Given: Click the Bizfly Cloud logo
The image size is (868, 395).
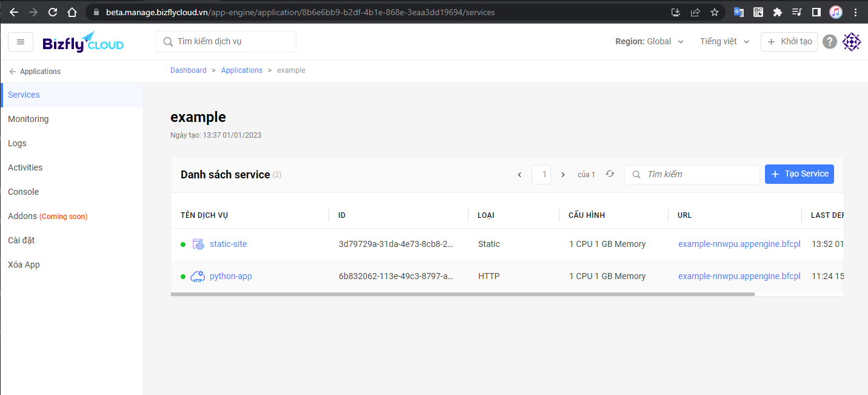Looking at the screenshot, I should pyautogui.click(x=82, y=41).
